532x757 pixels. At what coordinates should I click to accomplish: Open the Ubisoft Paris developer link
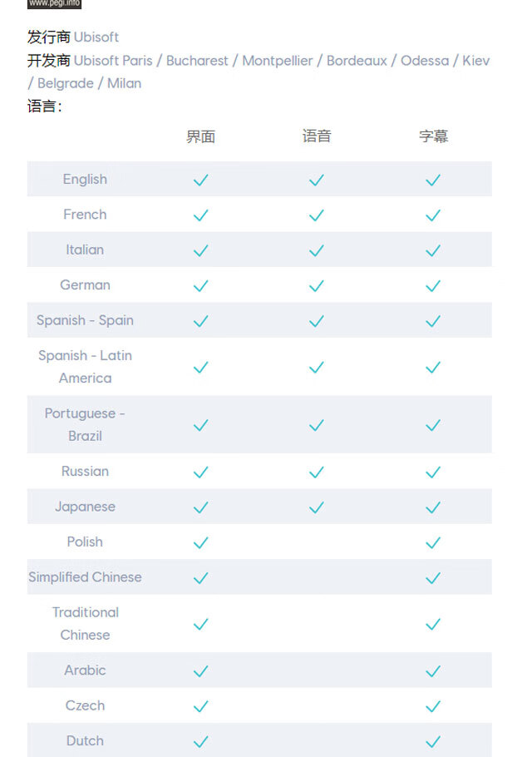pyautogui.click(x=113, y=61)
